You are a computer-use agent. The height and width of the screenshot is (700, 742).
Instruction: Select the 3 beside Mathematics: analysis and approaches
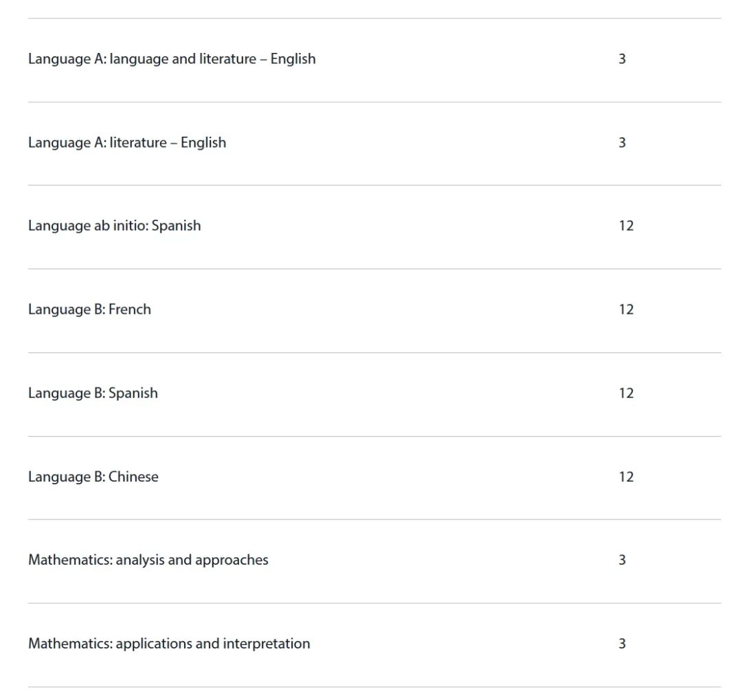point(622,560)
